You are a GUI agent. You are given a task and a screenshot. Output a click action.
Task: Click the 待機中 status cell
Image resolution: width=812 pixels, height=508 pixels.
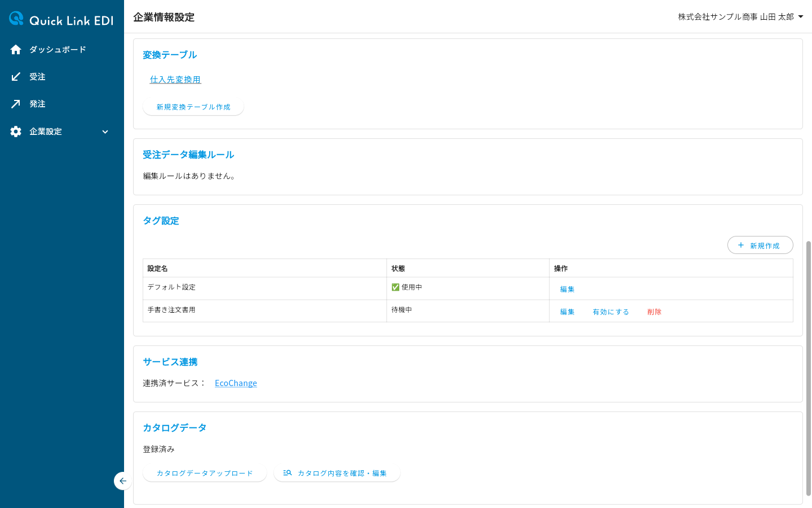tap(468, 310)
